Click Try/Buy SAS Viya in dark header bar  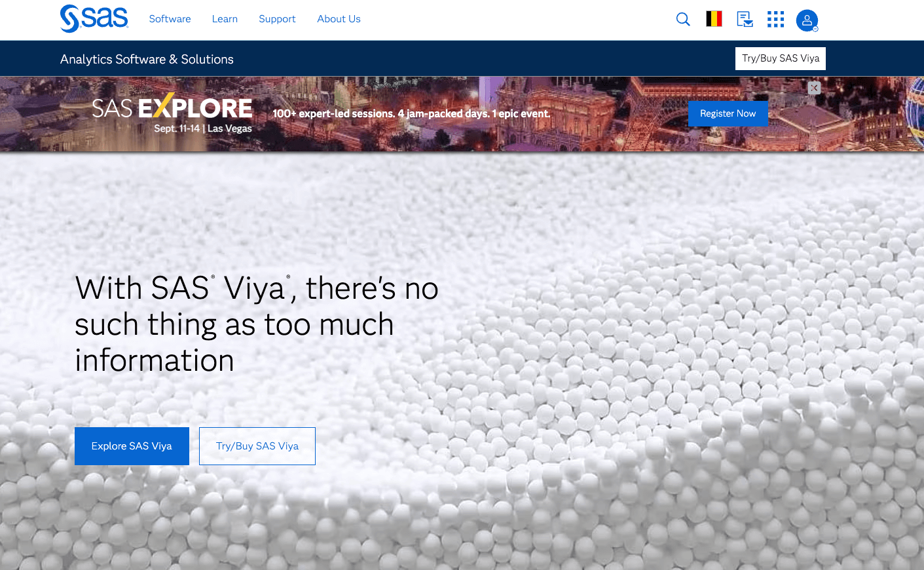(x=781, y=58)
